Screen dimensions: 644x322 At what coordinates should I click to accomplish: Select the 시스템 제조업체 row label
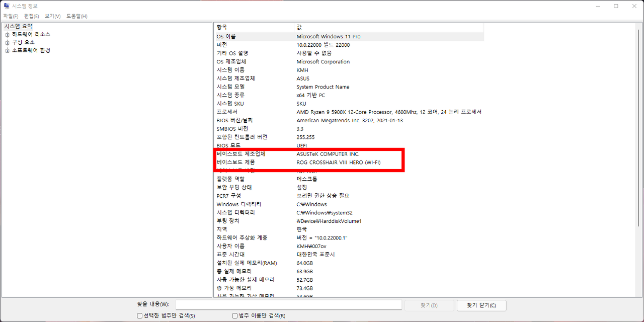[236, 78]
